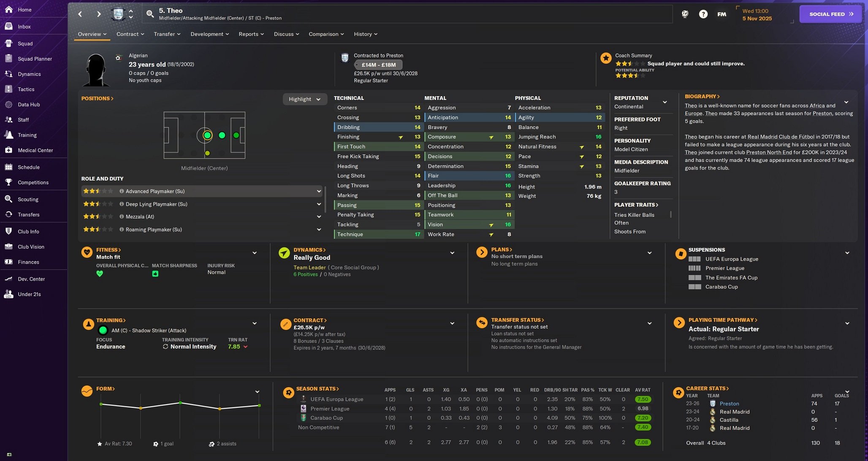Open the History menu

[366, 34]
